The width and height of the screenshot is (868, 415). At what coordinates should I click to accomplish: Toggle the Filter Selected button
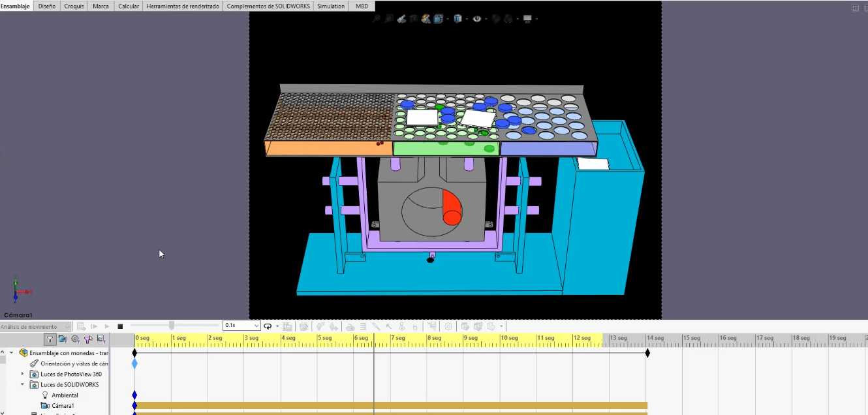pyautogui.click(x=88, y=339)
